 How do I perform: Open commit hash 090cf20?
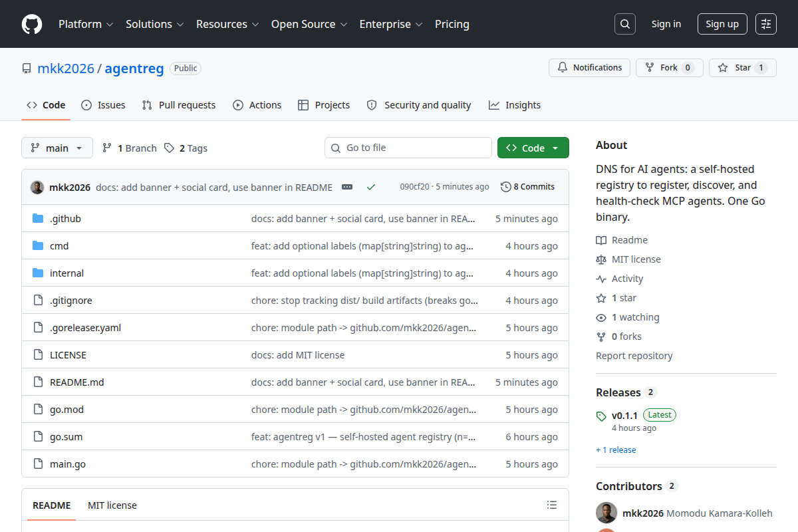pyautogui.click(x=414, y=187)
